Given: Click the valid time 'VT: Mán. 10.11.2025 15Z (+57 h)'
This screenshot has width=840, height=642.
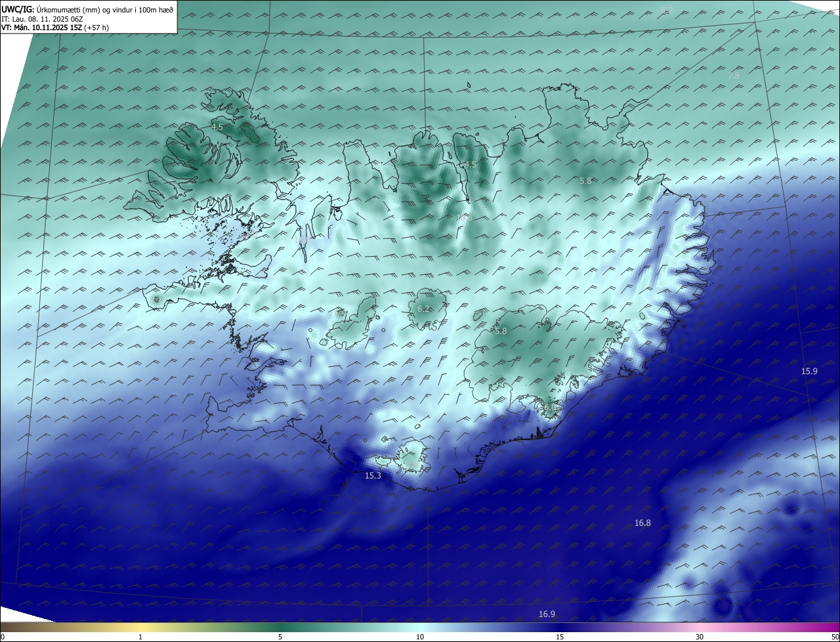Looking at the screenshot, I should tap(54, 28).
